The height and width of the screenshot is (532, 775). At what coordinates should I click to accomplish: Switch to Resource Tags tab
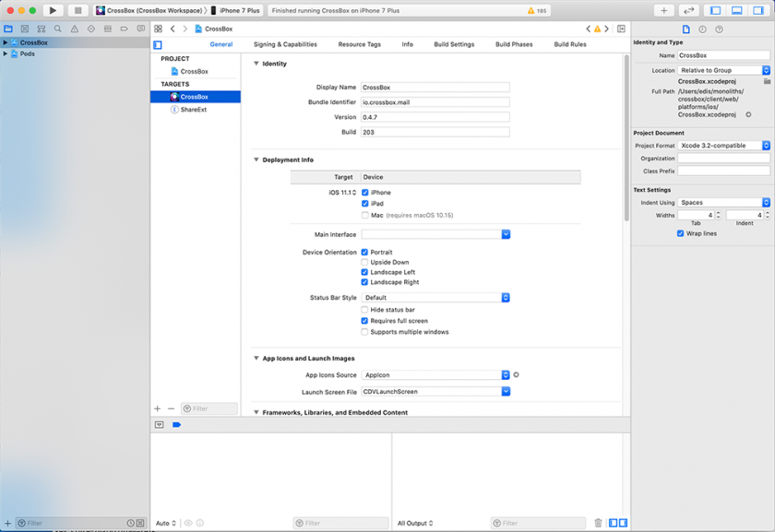[359, 44]
